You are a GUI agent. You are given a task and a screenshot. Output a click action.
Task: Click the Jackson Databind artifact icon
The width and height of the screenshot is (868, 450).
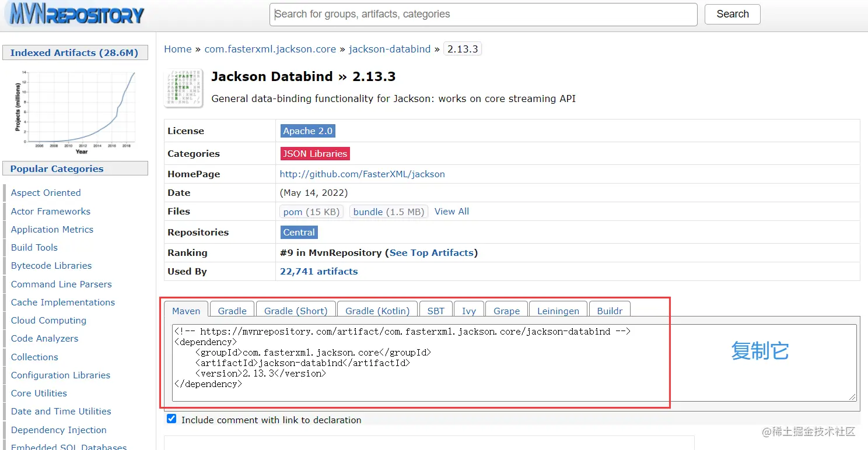(184, 88)
